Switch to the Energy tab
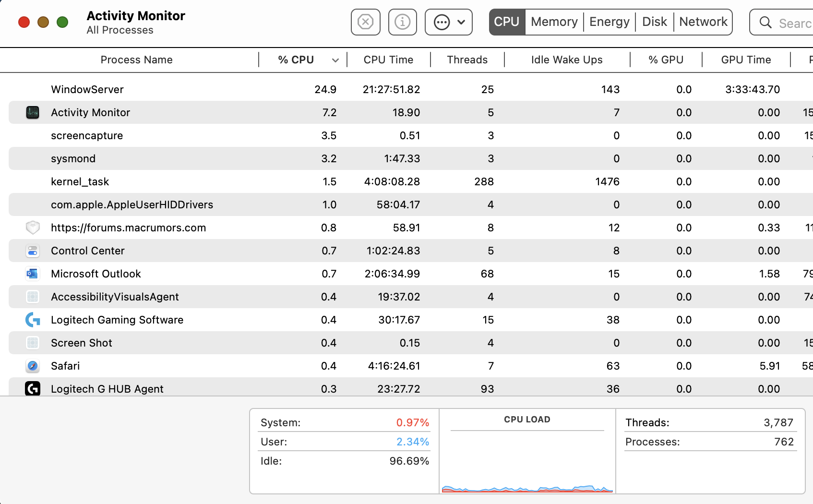 610,22
